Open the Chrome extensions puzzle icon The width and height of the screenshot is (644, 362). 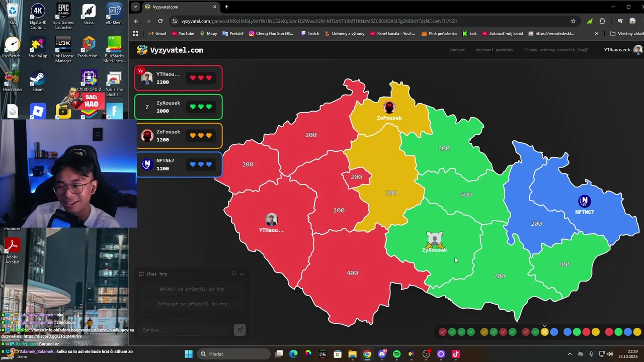(x=602, y=21)
